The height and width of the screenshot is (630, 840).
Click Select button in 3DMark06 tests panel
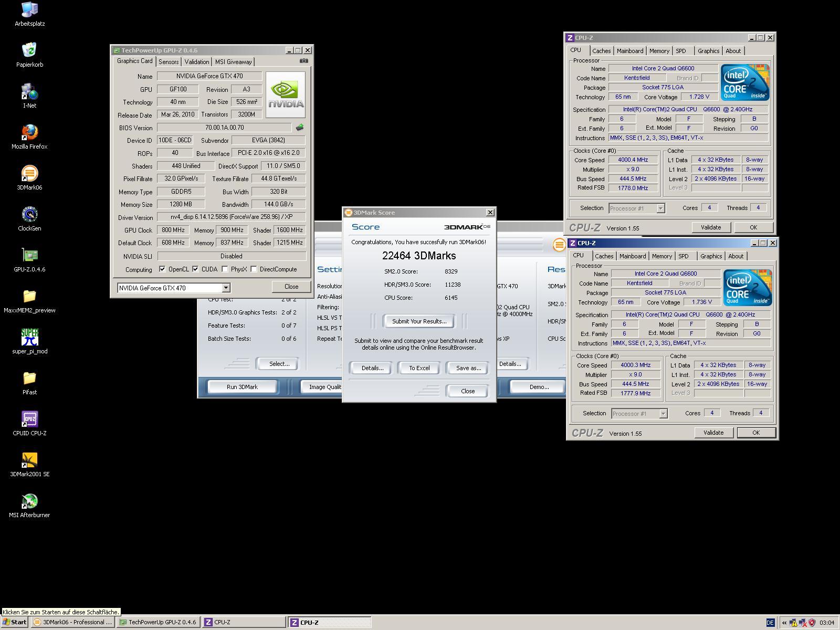coord(279,364)
